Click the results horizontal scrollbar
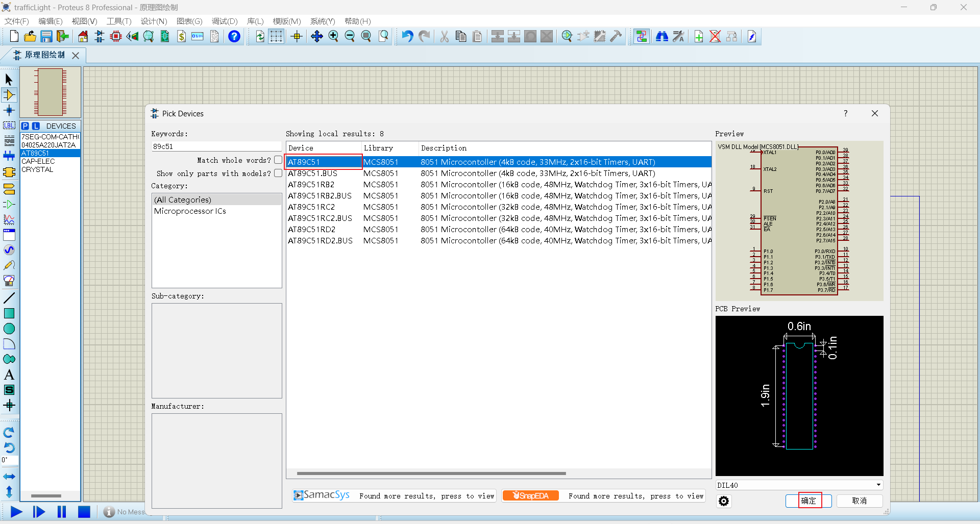Screen dimensions: 980x524 tap(431, 473)
